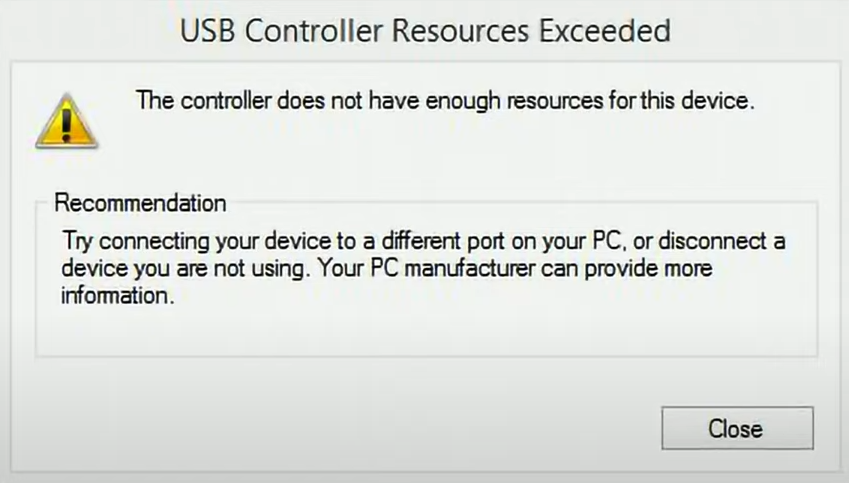Screen dimensions: 849x483
Task: Click the word 'USB' in the title
Action: click(207, 31)
